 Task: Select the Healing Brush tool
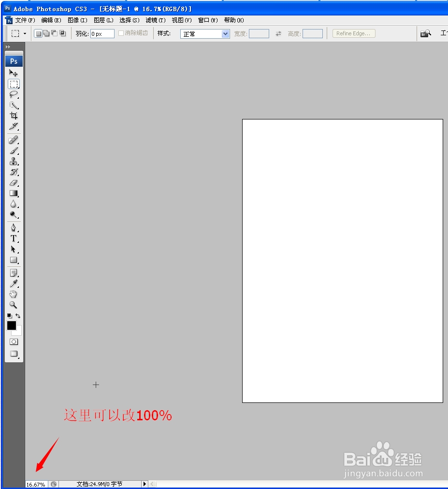click(x=14, y=140)
